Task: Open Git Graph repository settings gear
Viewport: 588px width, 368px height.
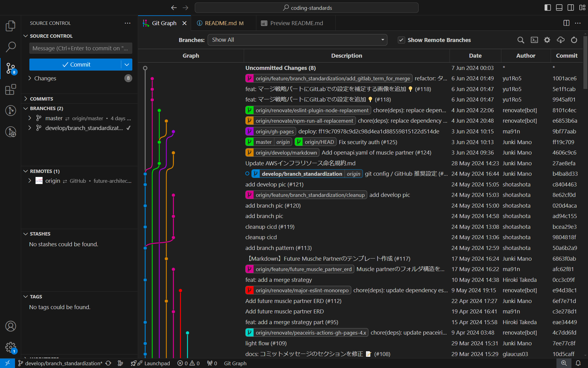Action: 547,40
